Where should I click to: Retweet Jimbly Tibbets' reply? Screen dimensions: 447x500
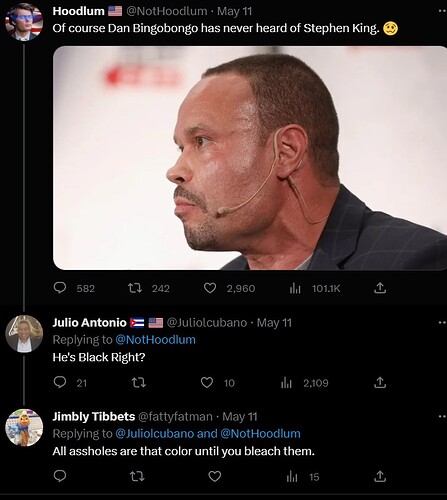(x=137, y=476)
